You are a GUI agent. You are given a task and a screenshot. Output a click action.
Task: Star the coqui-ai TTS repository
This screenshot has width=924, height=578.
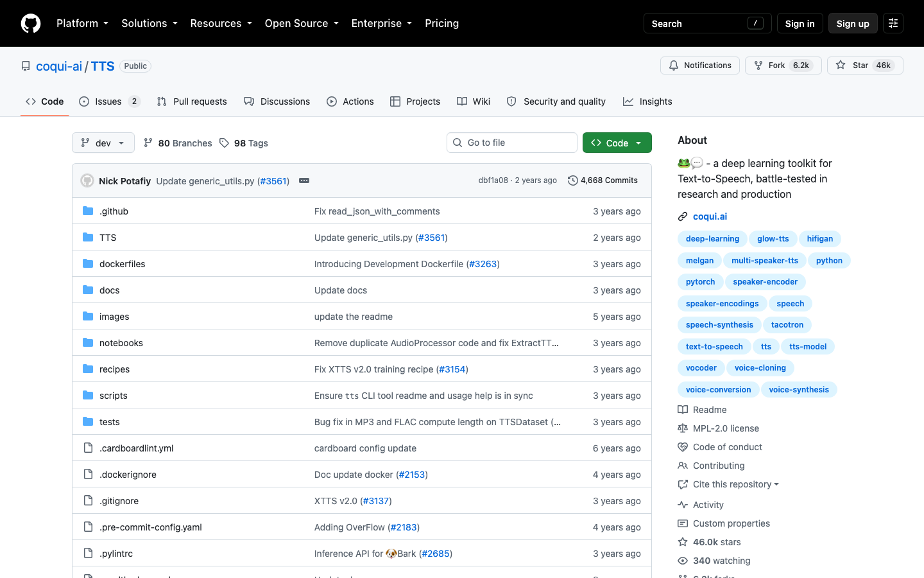click(x=865, y=66)
